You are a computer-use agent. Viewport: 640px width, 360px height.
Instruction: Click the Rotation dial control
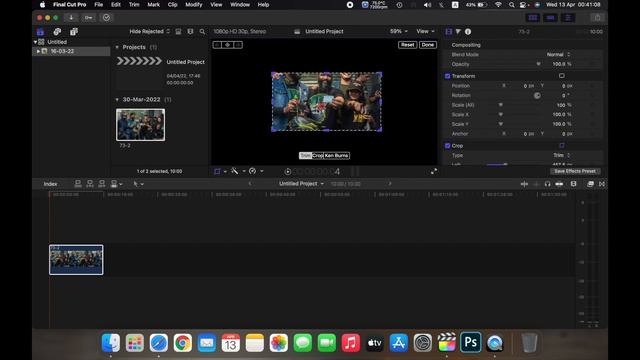pos(537,96)
